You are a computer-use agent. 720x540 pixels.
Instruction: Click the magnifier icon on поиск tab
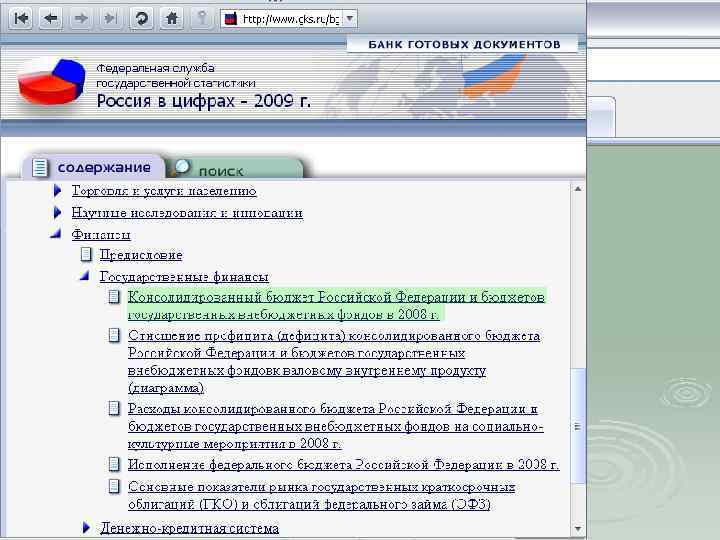click(182, 168)
